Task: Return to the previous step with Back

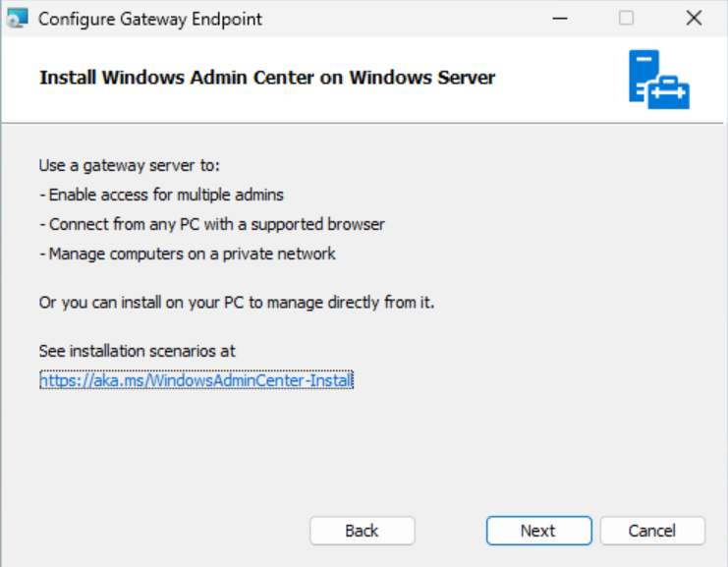Action: [x=363, y=531]
